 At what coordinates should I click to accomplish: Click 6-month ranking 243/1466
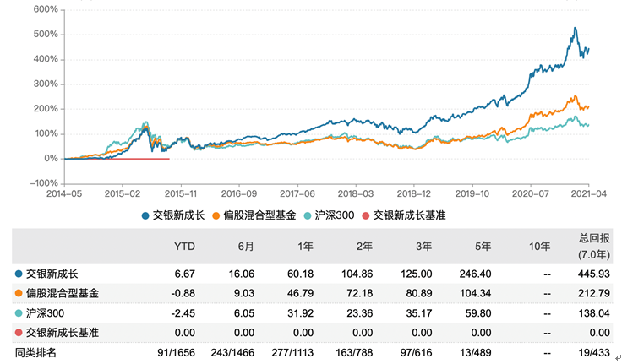tap(233, 352)
